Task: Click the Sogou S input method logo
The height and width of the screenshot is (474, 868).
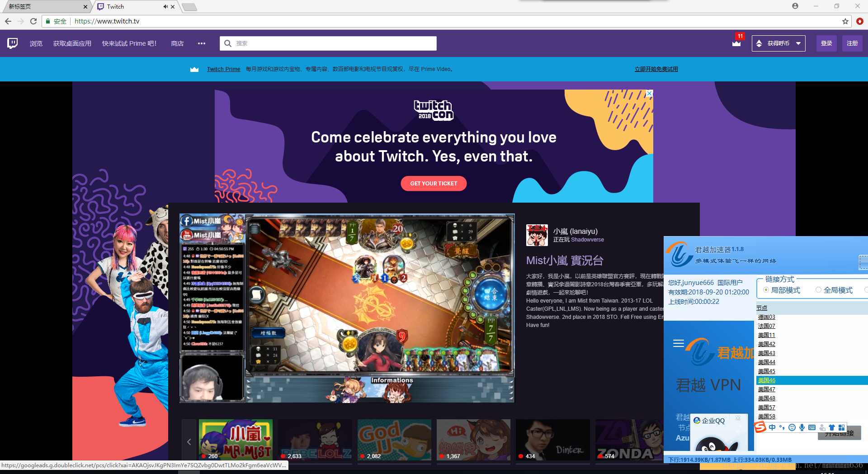Action: pyautogui.click(x=760, y=427)
